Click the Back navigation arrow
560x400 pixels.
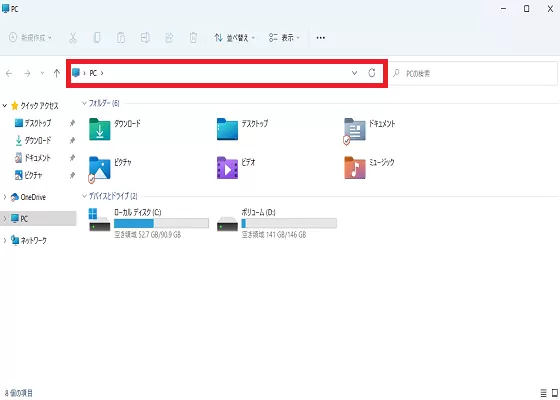coord(9,73)
